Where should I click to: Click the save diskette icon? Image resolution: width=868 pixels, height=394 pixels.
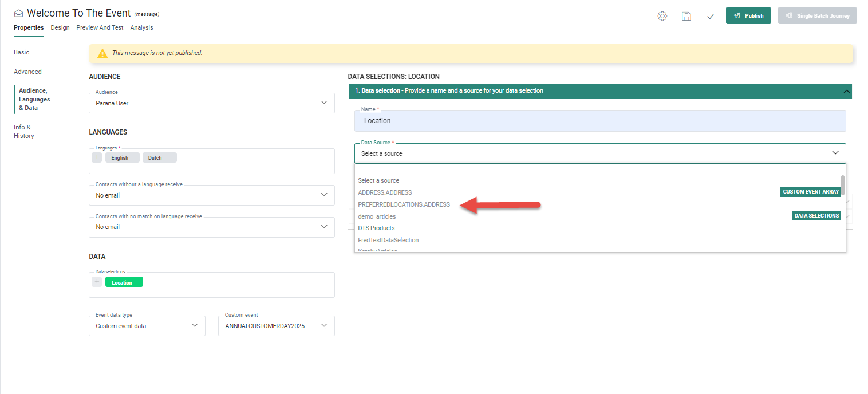[x=686, y=16]
